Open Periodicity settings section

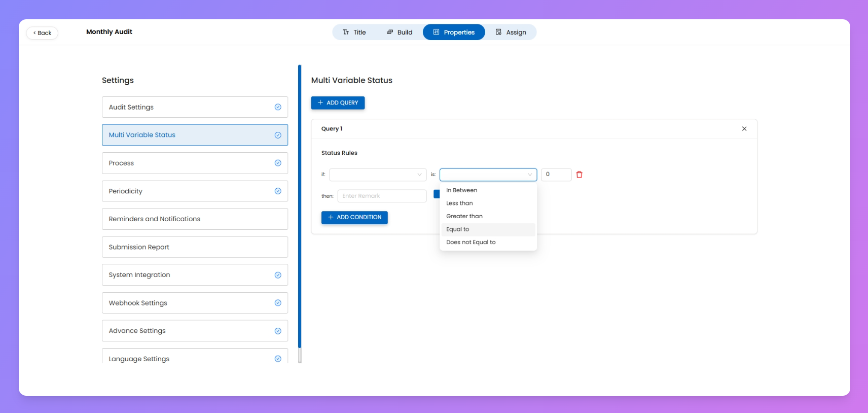point(195,191)
